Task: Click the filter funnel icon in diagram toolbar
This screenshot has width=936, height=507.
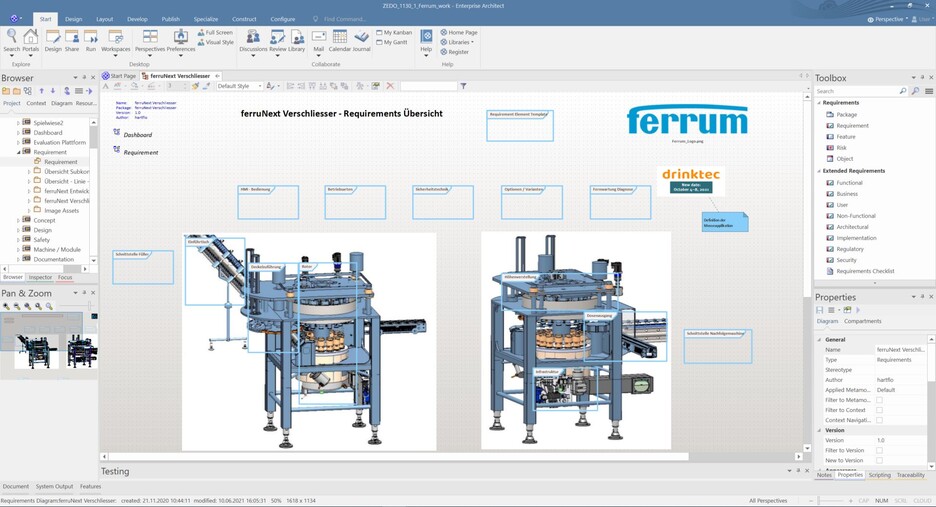Action: click(x=463, y=86)
